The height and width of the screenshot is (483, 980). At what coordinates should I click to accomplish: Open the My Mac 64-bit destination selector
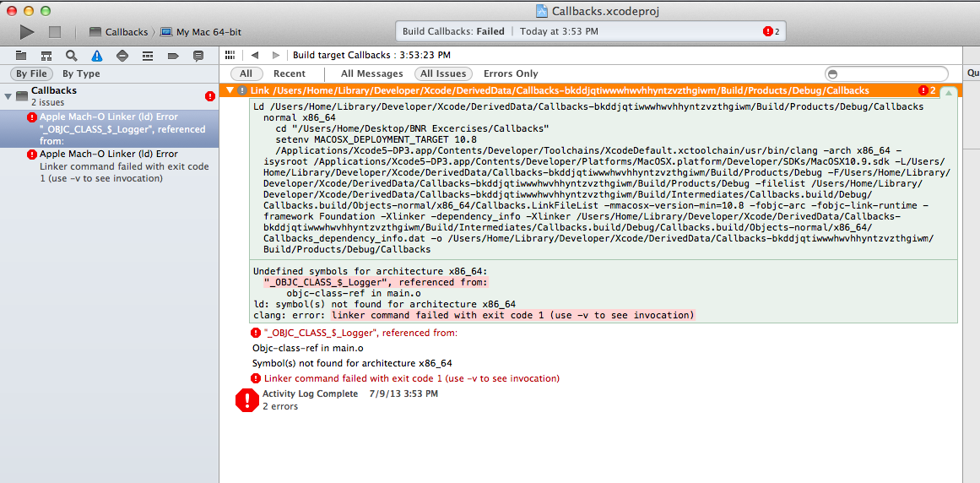208,32
